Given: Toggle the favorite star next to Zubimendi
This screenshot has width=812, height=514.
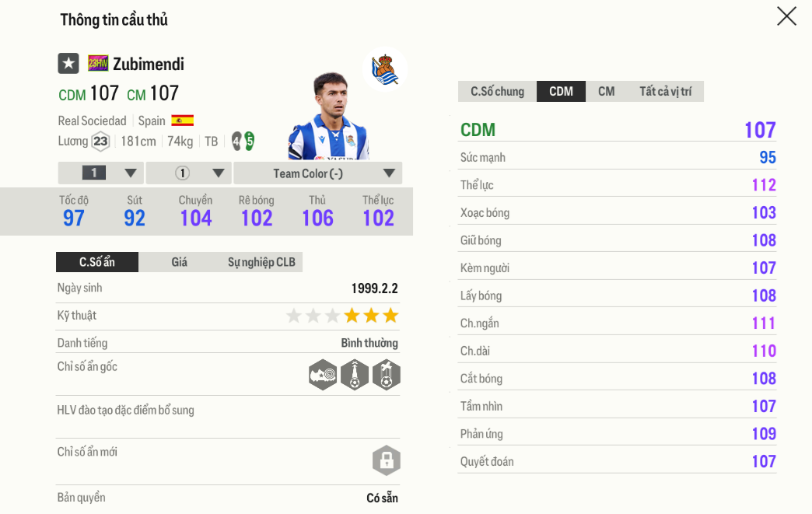Looking at the screenshot, I should pyautogui.click(x=68, y=64).
